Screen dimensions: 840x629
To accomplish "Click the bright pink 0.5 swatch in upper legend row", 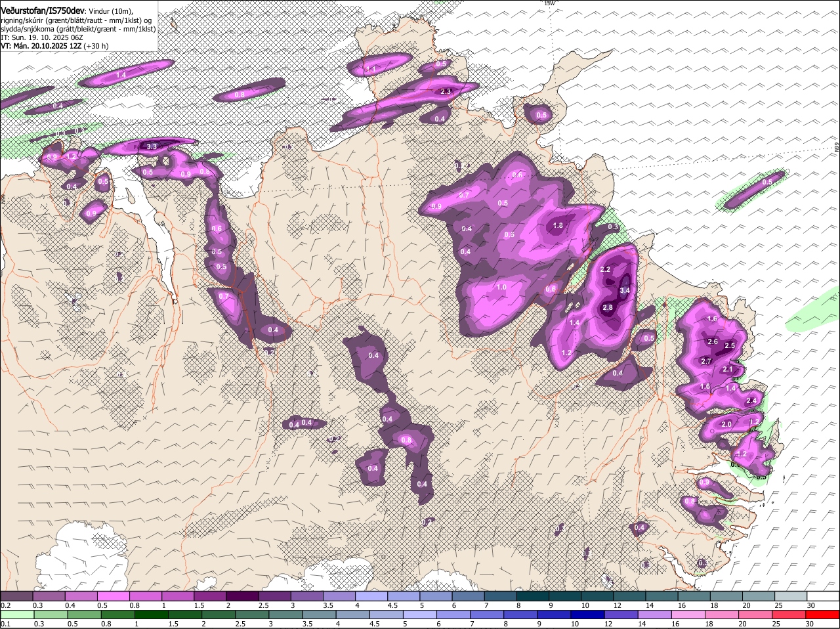I will (113, 596).
